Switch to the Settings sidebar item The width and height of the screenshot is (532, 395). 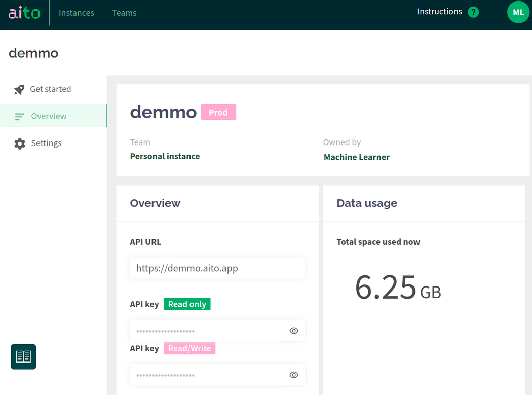(x=46, y=143)
